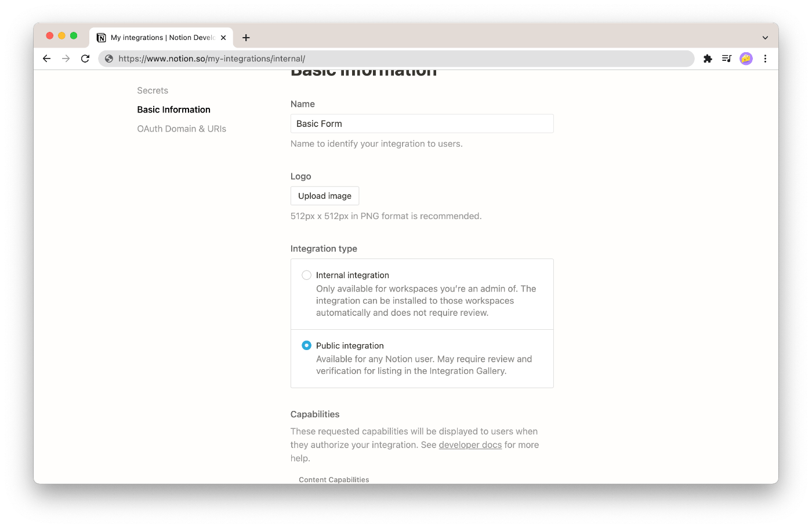The height and width of the screenshot is (528, 812).
Task: Click the yellow macOS minimize window button
Action: [61, 36]
